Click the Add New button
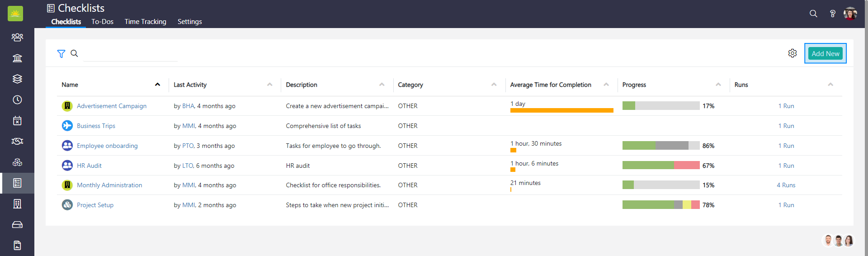The width and height of the screenshot is (868, 256). (x=825, y=53)
